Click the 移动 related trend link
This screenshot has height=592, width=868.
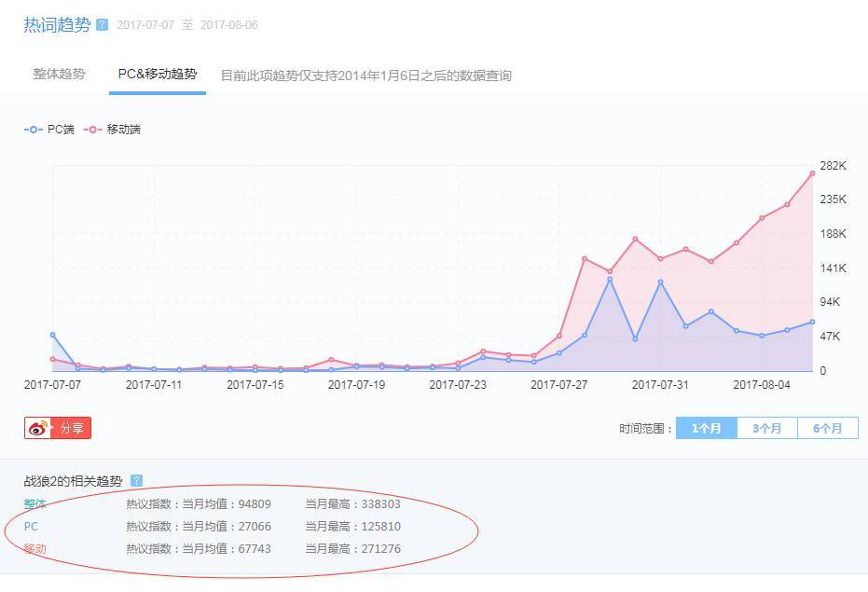[x=34, y=549]
